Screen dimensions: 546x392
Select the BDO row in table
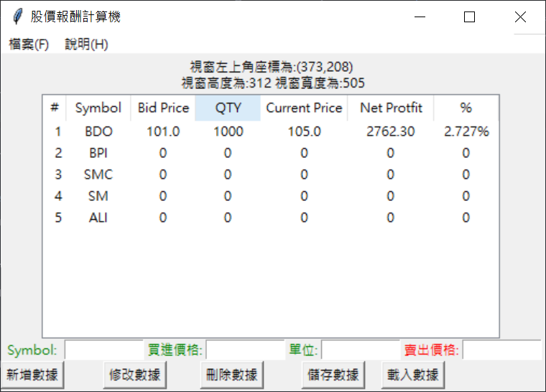coord(98,131)
